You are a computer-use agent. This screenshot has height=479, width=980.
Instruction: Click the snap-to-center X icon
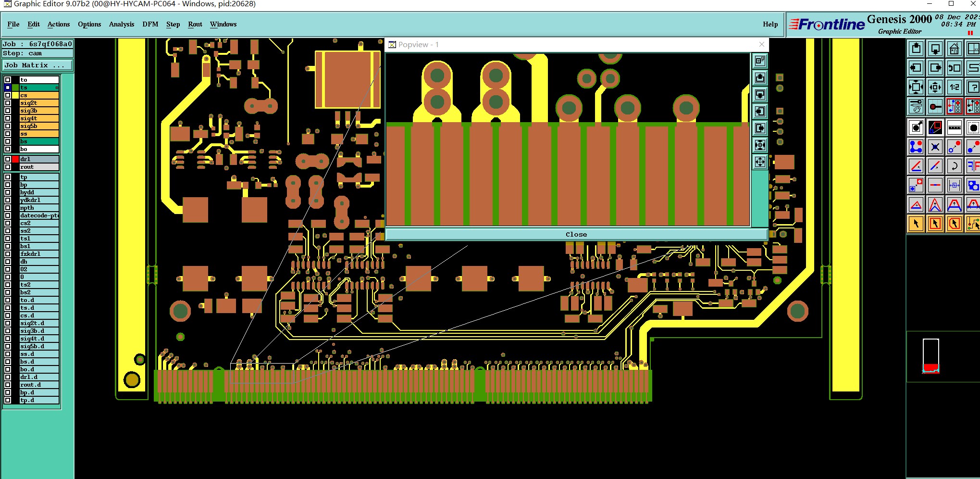pyautogui.click(x=935, y=147)
